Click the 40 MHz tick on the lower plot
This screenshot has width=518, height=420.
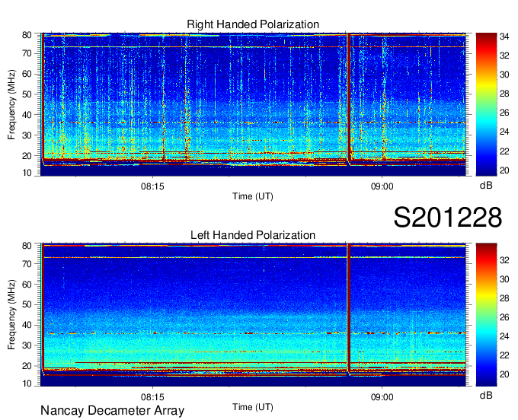(27, 326)
